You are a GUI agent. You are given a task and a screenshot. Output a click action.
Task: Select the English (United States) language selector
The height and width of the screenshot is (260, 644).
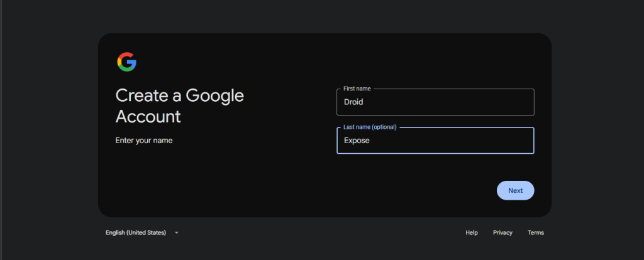tap(142, 232)
